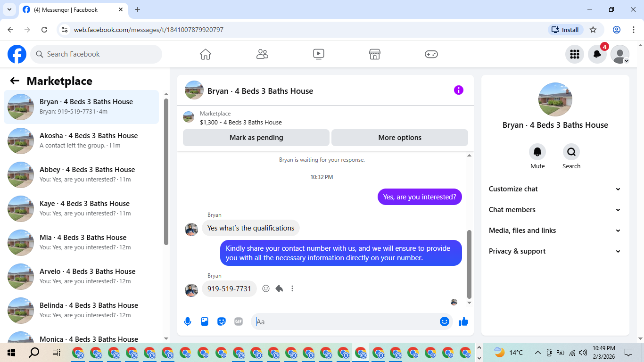Open the Facebook menu grid icon

pyautogui.click(x=575, y=54)
